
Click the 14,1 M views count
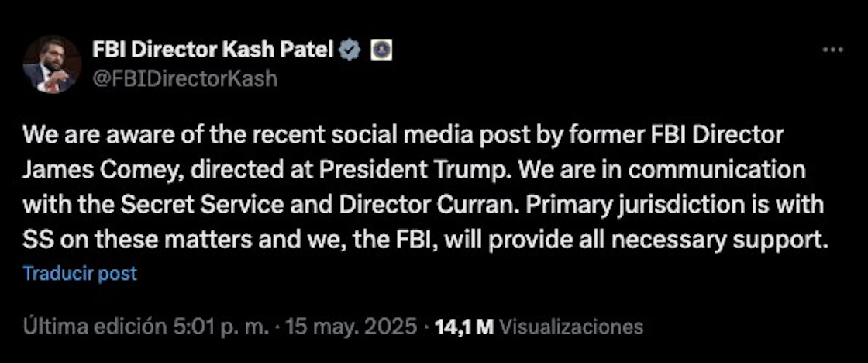(x=464, y=327)
